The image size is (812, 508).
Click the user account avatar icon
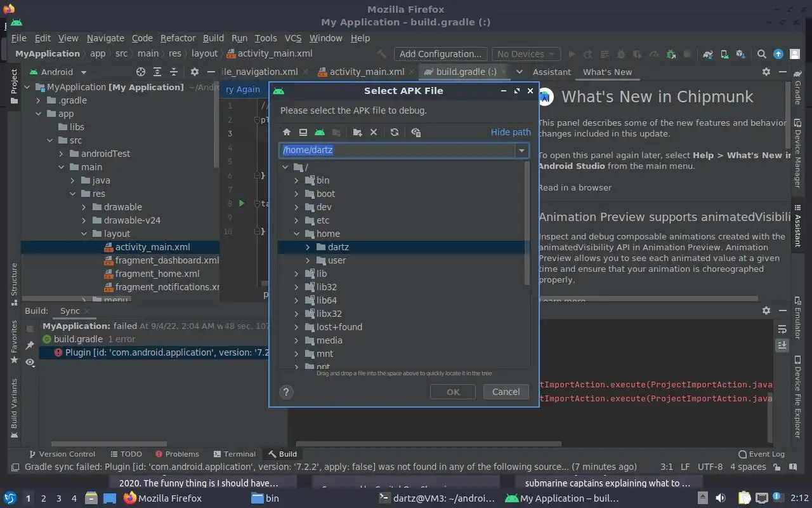click(x=795, y=54)
